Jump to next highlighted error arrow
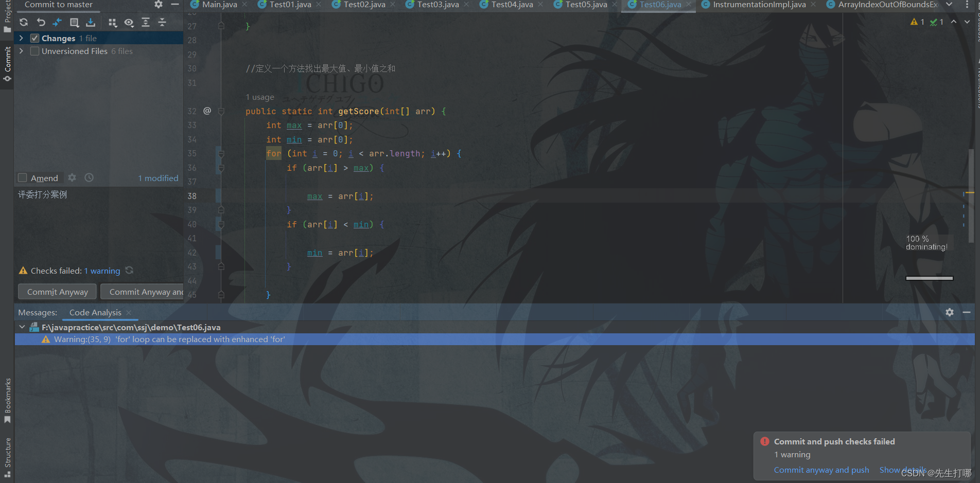The image size is (980, 483). [x=967, y=22]
